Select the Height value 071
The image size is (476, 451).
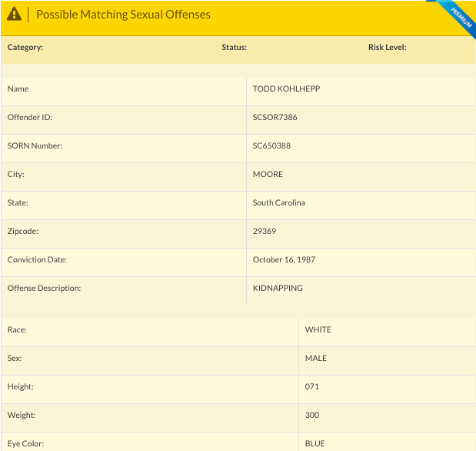(311, 386)
